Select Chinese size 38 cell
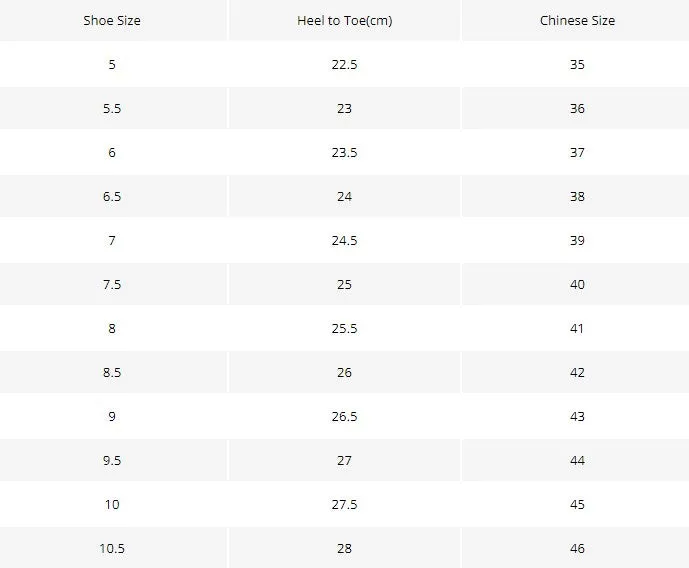This screenshot has width=689, height=568. tap(577, 196)
